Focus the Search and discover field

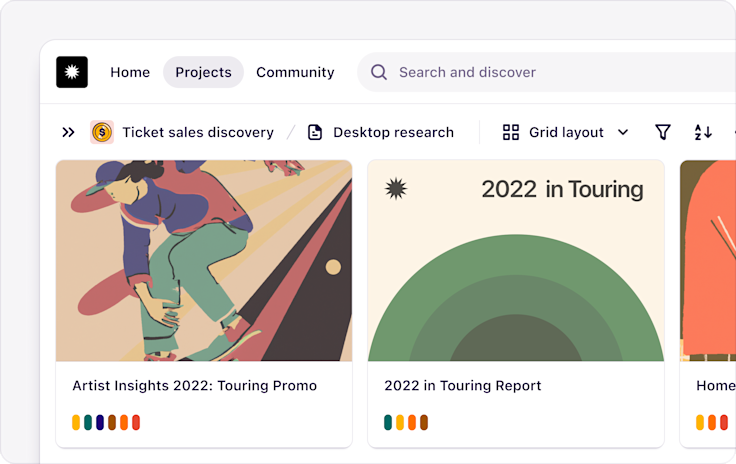(x=546, y=72)
